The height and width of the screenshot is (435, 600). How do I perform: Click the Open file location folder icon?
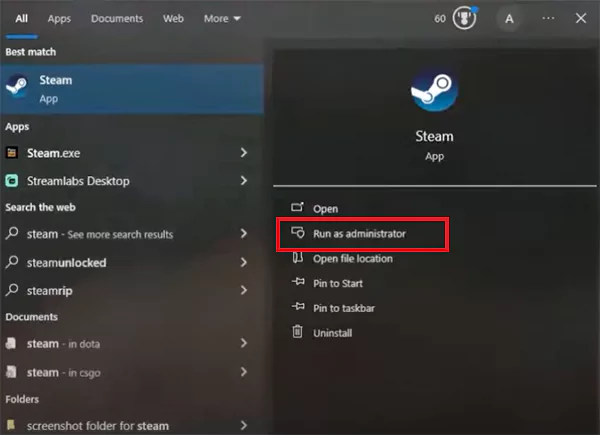[x=298, y=258]
